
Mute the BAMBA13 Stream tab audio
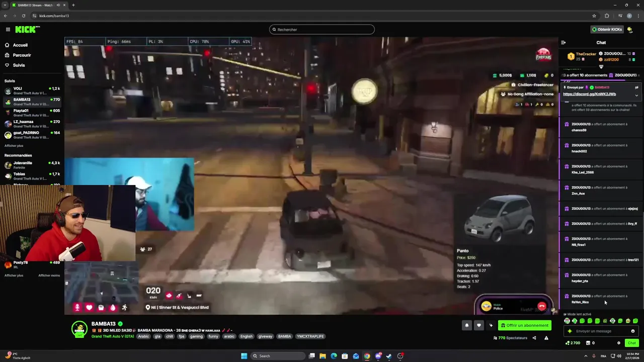(58, 5)
